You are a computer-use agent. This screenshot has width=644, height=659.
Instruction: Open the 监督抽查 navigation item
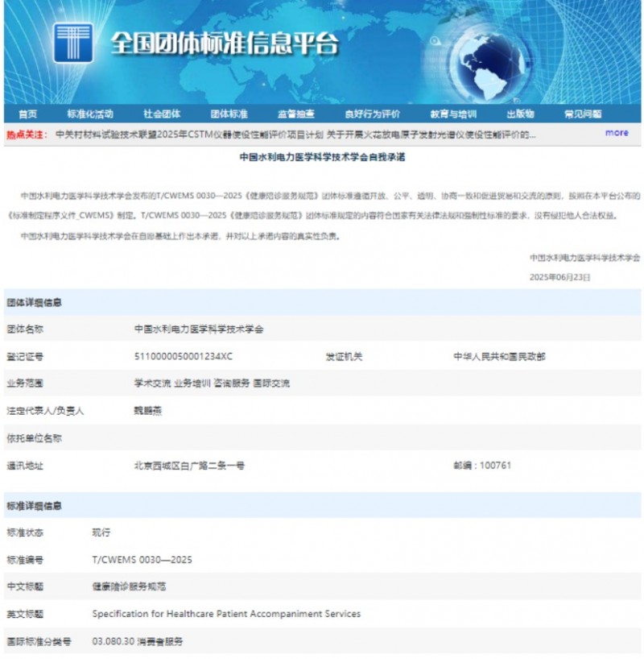click(296, 114)
